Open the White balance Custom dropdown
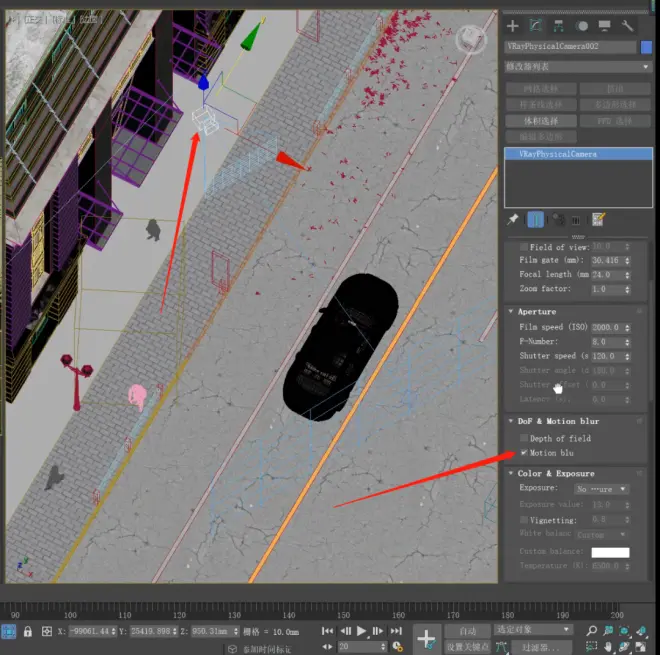Image resolution: width=660 pixels, height=655 pixels. (601, 535)
